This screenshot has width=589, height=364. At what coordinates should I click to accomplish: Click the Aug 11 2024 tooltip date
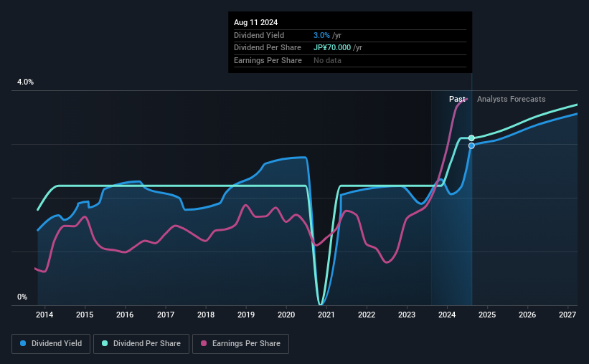coord(256,22)
